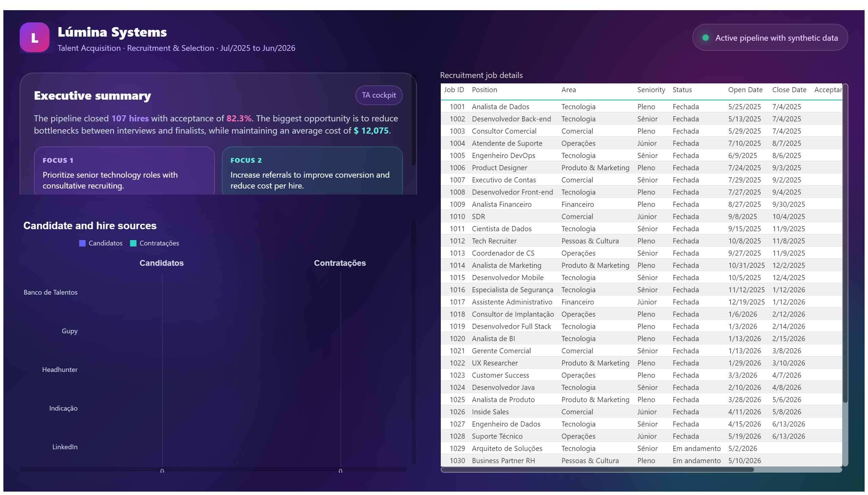868x495 pixels.
Task: Click the green active pipeline status dot
Action: point(705,38)
